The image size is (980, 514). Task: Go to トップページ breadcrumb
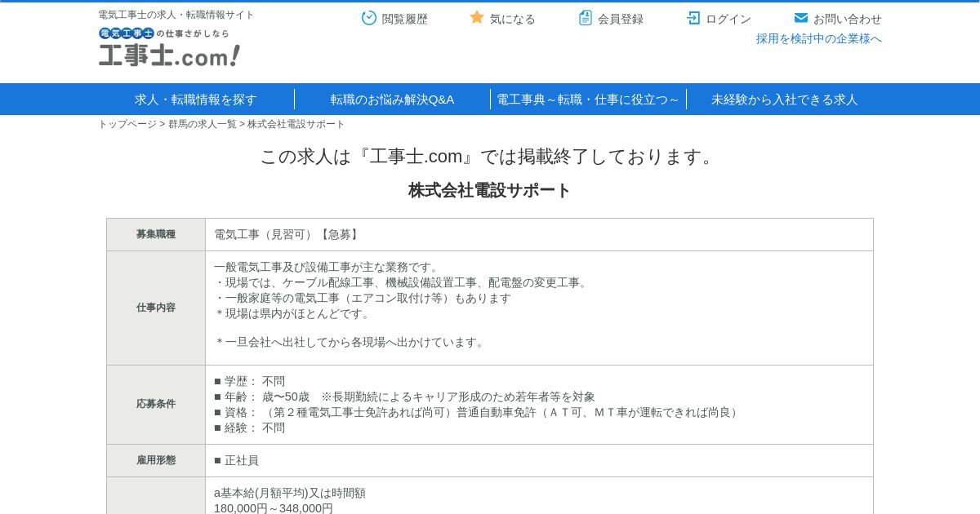coord(127,124)
